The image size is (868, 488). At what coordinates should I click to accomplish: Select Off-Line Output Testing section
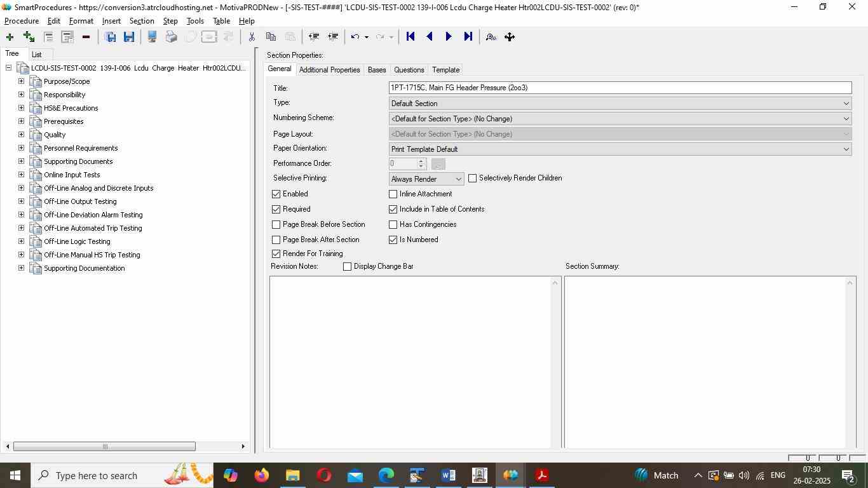tap(80, 201)
